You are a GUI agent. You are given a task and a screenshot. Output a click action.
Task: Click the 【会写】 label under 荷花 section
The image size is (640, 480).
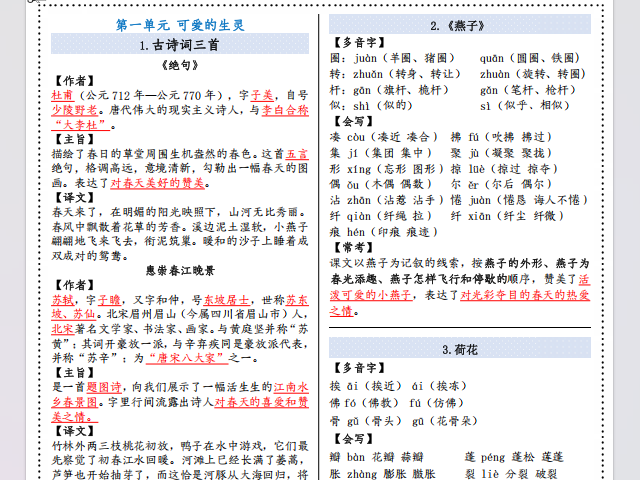tap(353, 439)
